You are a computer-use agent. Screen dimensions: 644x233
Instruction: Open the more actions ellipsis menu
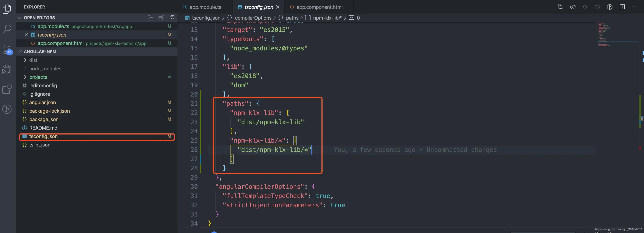634,7
